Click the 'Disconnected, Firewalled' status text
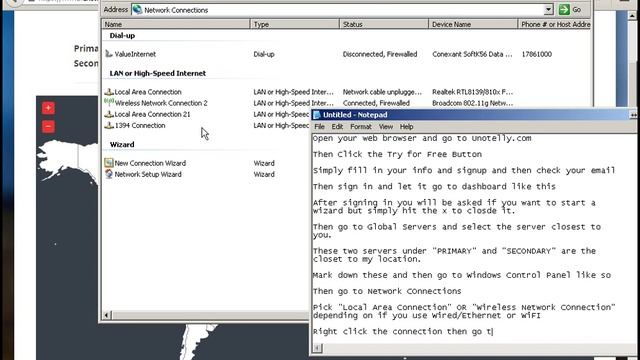The height and width of the screenshot is (360, 640). click(380, 54)
